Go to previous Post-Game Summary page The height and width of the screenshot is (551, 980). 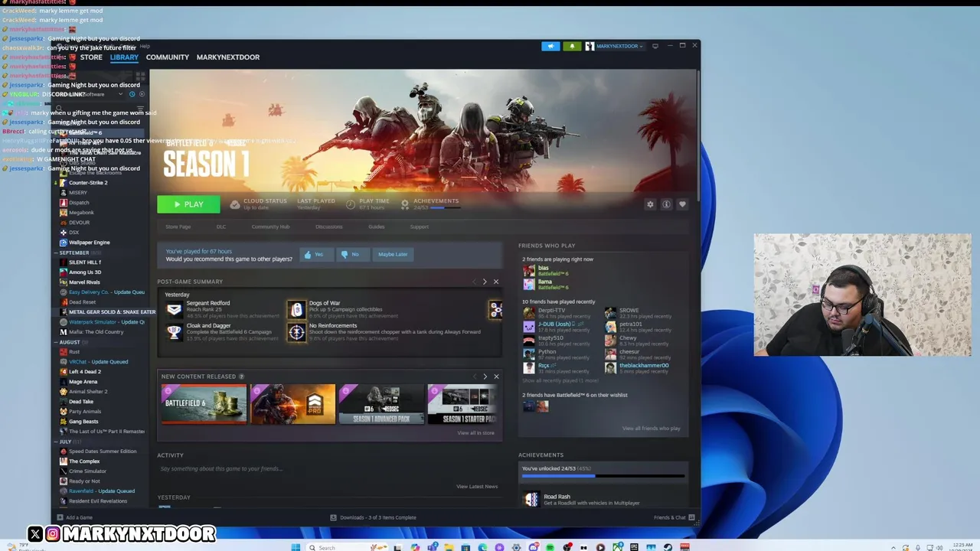coord(475,282)
